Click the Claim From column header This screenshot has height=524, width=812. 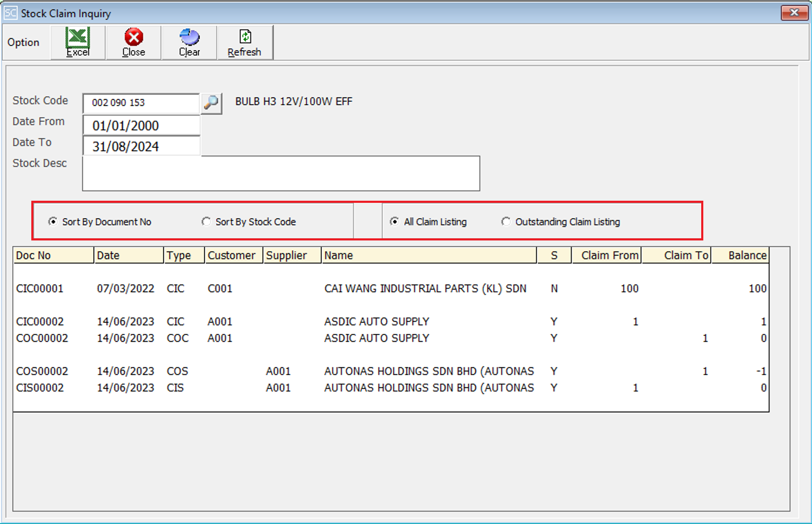pyautogui.click(x=606, y=255)
